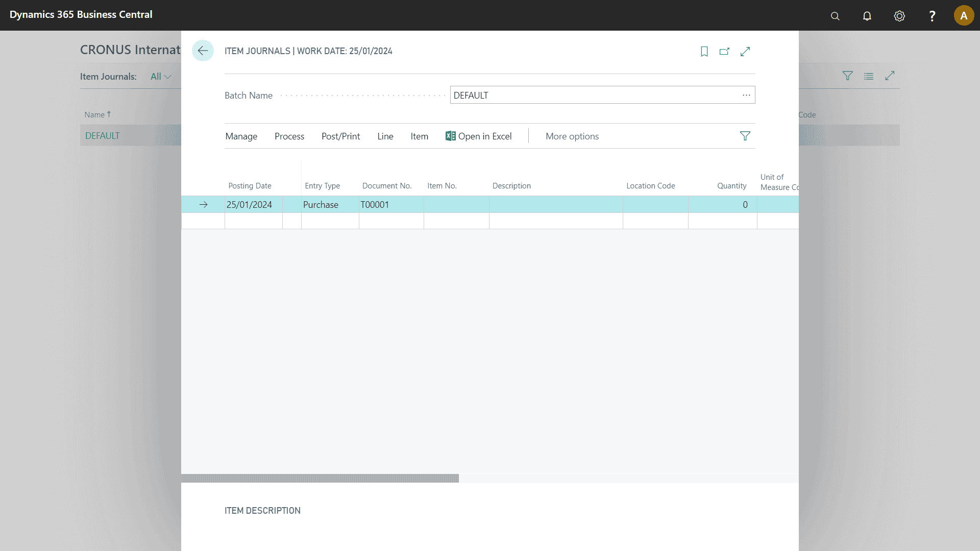Click the filter icon in action bar
Image resolution: width=980 pixels, height=551 pixels.
point(745,136)
